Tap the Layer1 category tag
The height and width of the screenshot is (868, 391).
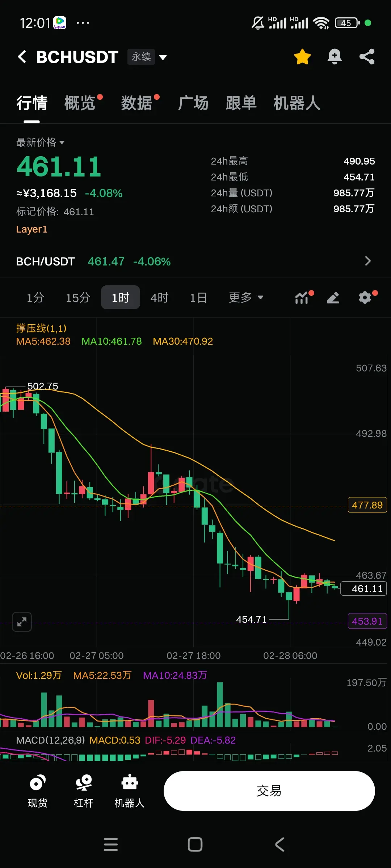31,229
